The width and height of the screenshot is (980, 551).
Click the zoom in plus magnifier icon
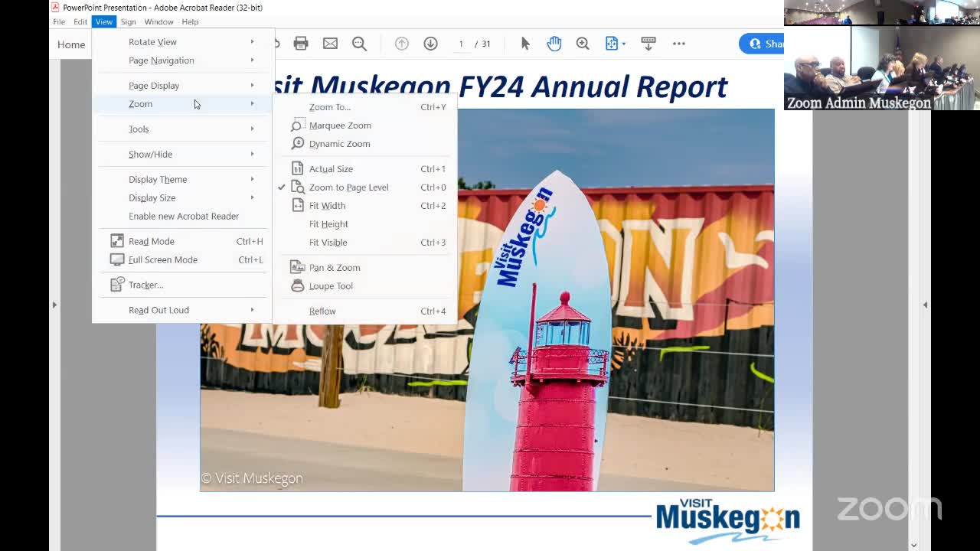click(583, 44)
